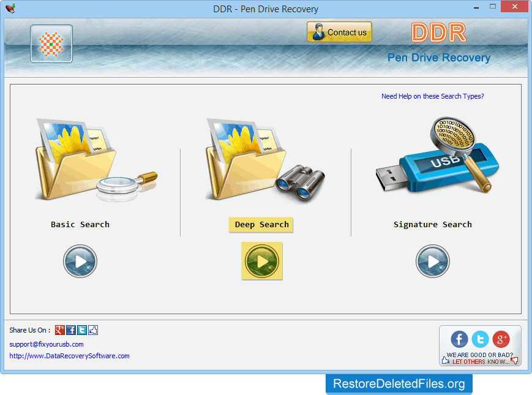Open the Contact us button
The width and height of the screenshot is (532, 395).
click(x=339, y=32)
